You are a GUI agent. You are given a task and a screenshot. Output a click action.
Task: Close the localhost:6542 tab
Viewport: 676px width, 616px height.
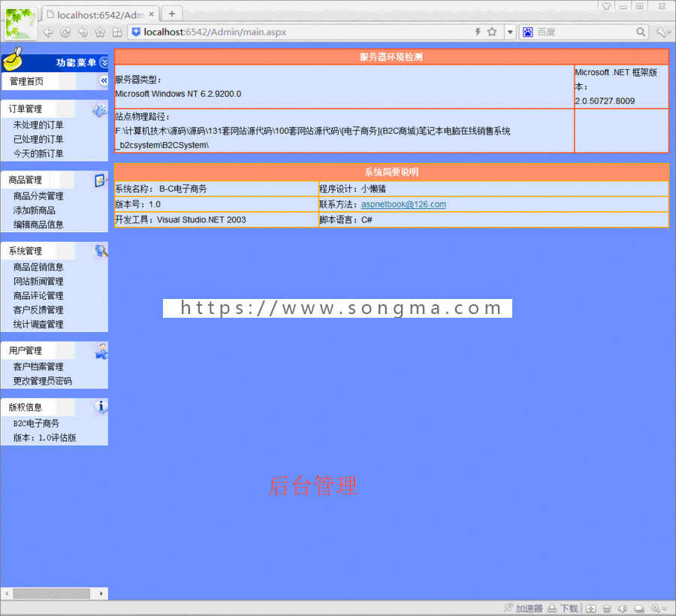click(x=151, y=14)
